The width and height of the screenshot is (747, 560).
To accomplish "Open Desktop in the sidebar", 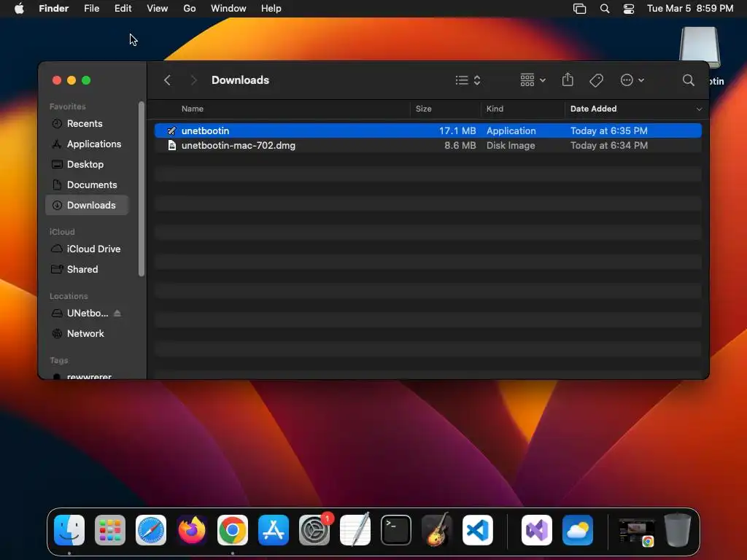I will [87, 164].
